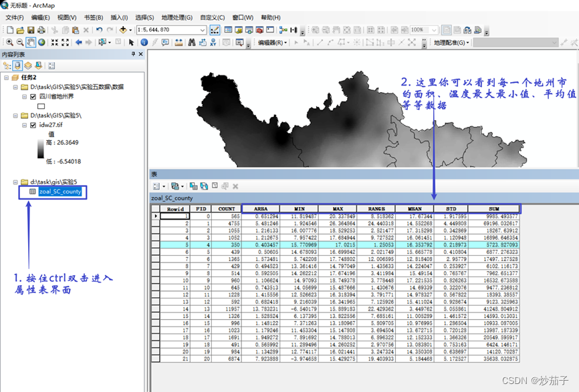Select the Pan hand tool
Viewport: 579px width, 392px height.
[31, 43]
